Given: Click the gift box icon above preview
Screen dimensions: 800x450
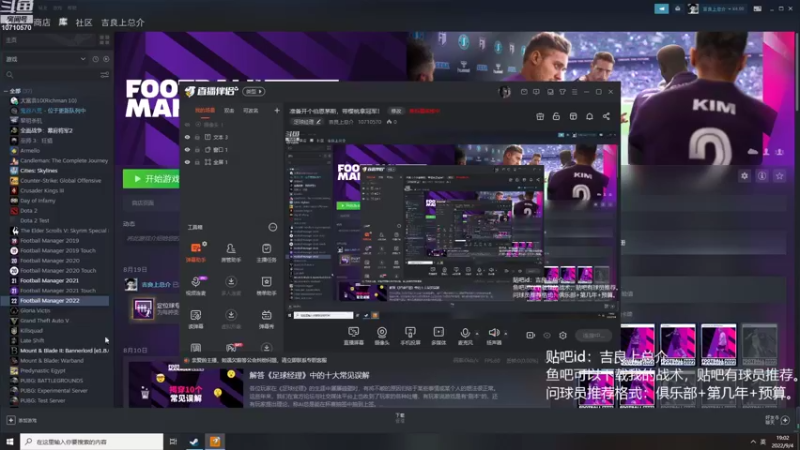Looking at the screenshot, I should [540, 116].
